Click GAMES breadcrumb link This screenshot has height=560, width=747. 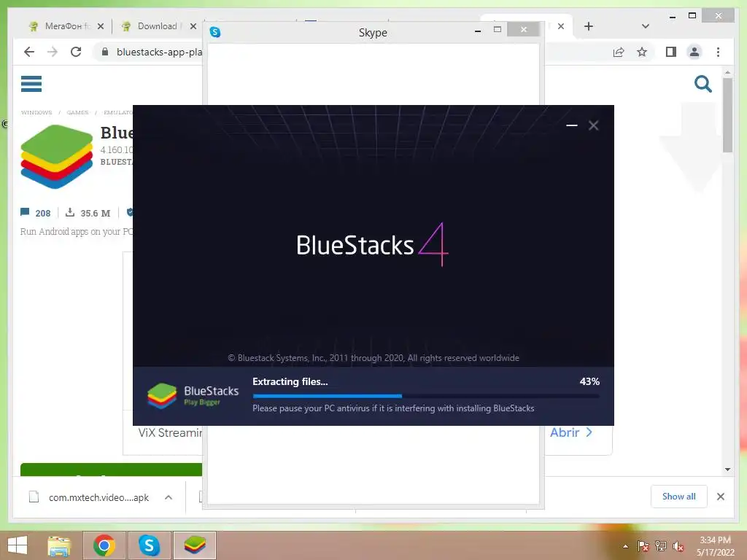pyautogui.click(x=77, y=112)
